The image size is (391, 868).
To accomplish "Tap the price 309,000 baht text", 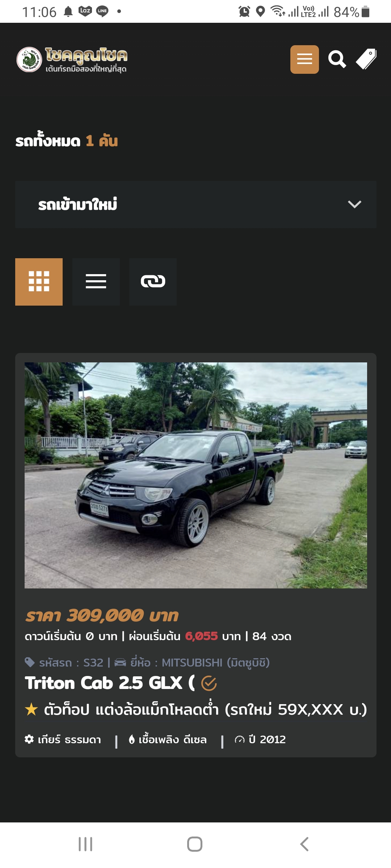I will point(102,616).
